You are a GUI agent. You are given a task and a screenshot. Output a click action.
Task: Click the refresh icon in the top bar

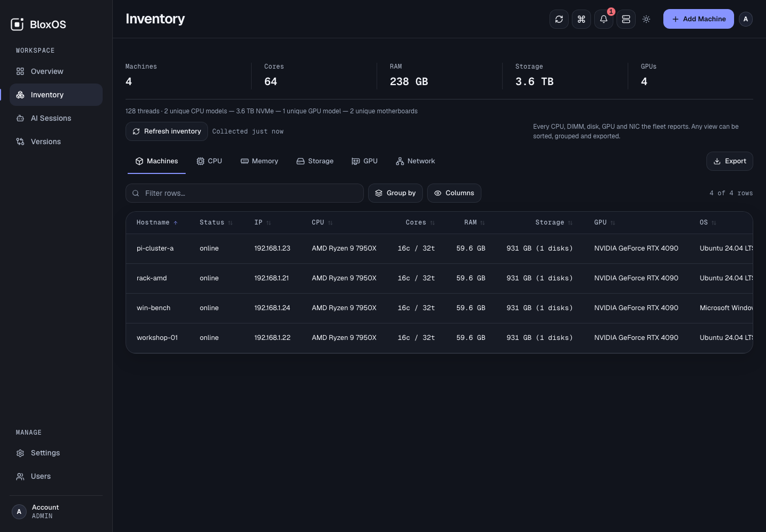(x=559, y=19)
